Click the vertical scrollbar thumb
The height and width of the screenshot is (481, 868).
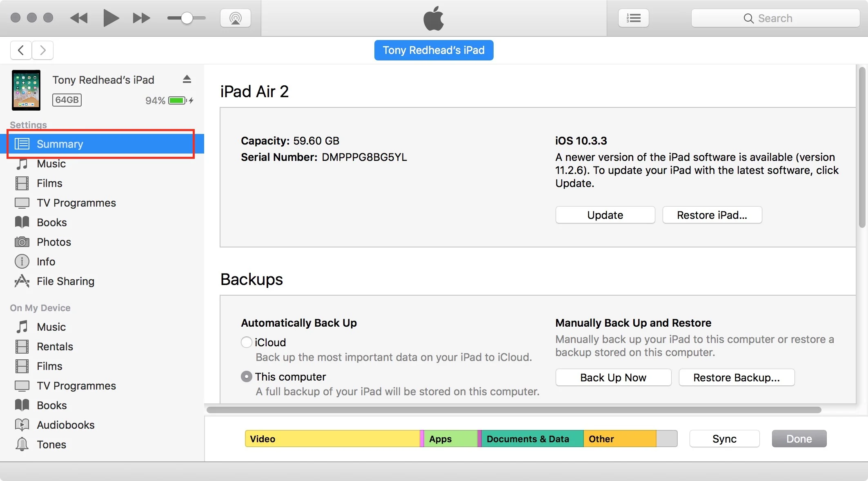[862, 147]
